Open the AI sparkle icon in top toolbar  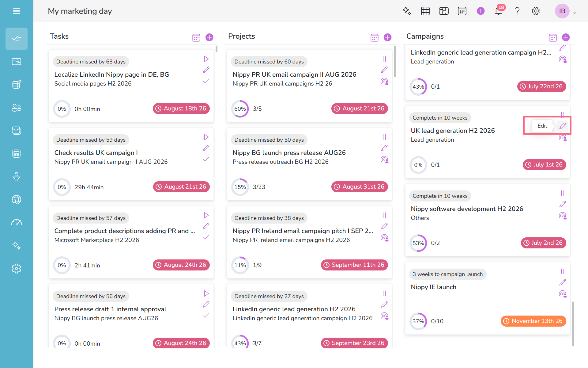[407, 11]
